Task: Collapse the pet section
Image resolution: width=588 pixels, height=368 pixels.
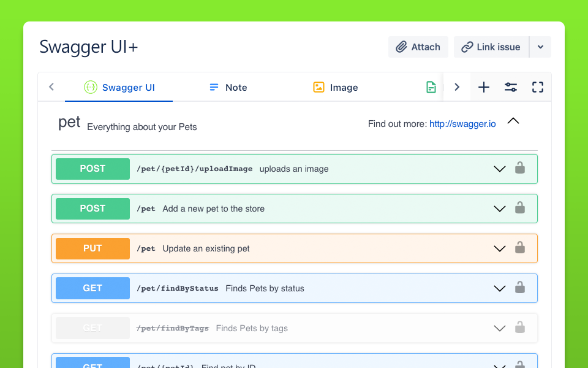Action: (513, 121)
